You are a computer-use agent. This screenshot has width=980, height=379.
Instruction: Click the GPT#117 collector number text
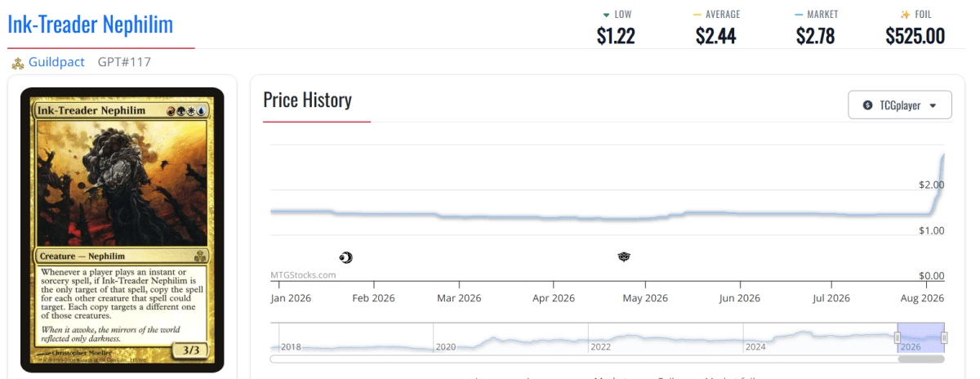[x=124, y=62]
